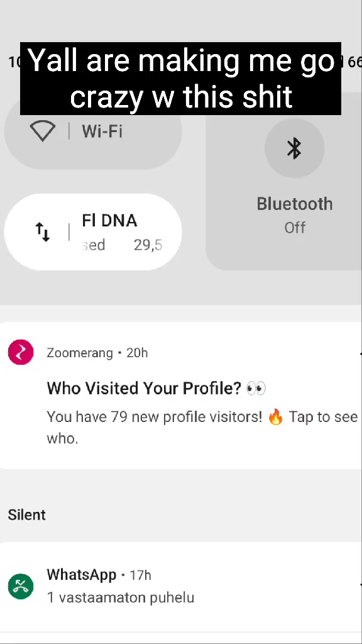Tap the Zoomerang 20h notification header
This screenshot has height=644, width=362.
pos(97,353)
